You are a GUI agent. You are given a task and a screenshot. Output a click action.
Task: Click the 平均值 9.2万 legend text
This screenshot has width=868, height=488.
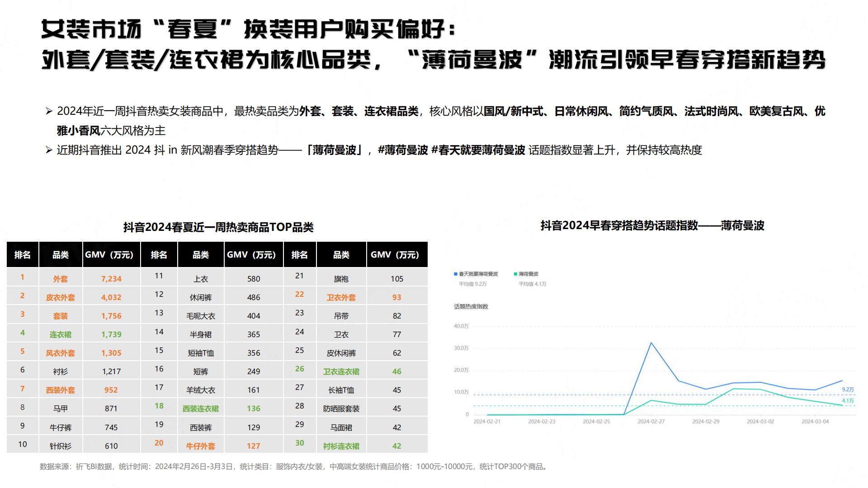(x=473, y=284)
